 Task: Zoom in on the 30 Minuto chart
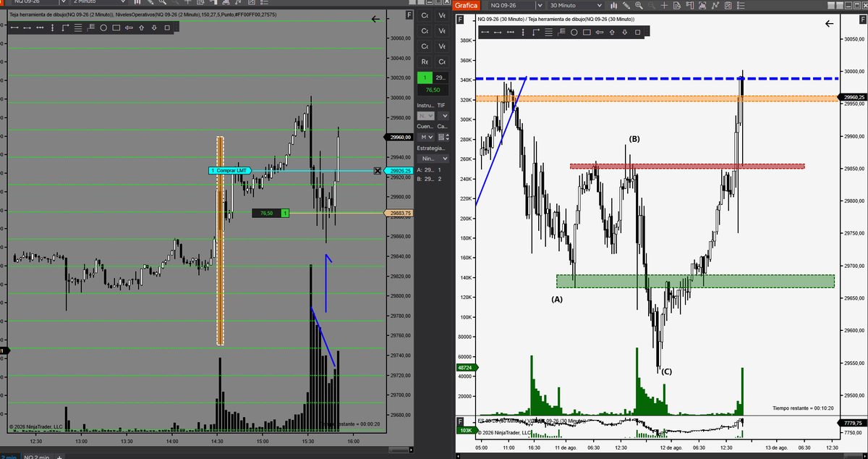click(639, 6)
